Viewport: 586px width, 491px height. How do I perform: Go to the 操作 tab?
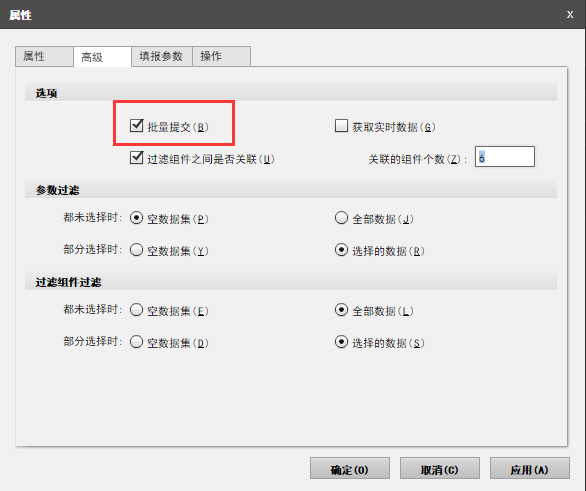[x=221, y=56]
